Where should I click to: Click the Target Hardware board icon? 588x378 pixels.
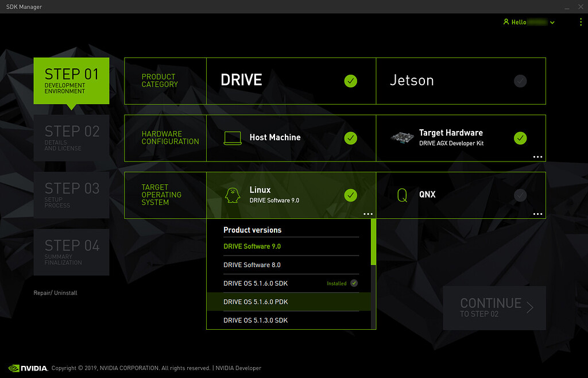pyautogui.click(x=403, y=138)
